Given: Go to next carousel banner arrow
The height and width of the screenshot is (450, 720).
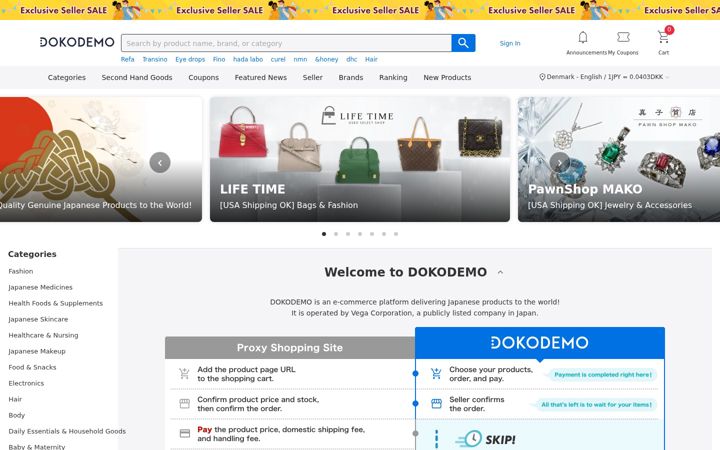Looking at the screenshot, I should click(x=559, y=163).
